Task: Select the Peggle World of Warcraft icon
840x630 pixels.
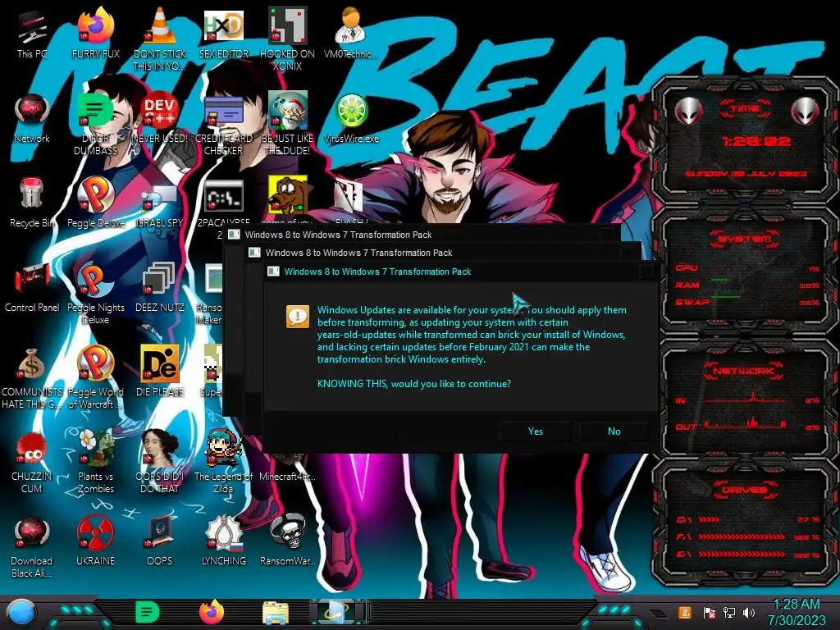Action: pyautogui.click(x=96, y=377)
